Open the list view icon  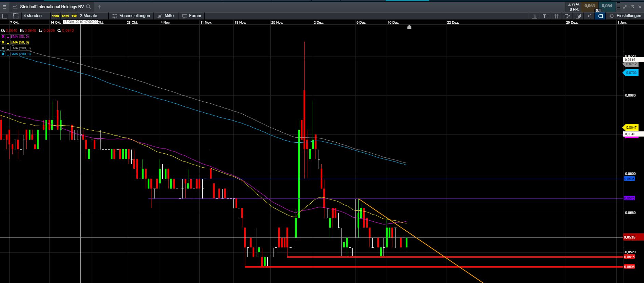[5, 16]
